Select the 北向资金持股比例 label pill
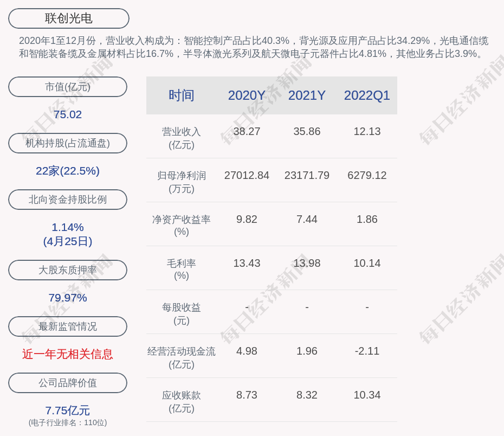The width and height of the screenshot is (504, 436). (68, 200)
